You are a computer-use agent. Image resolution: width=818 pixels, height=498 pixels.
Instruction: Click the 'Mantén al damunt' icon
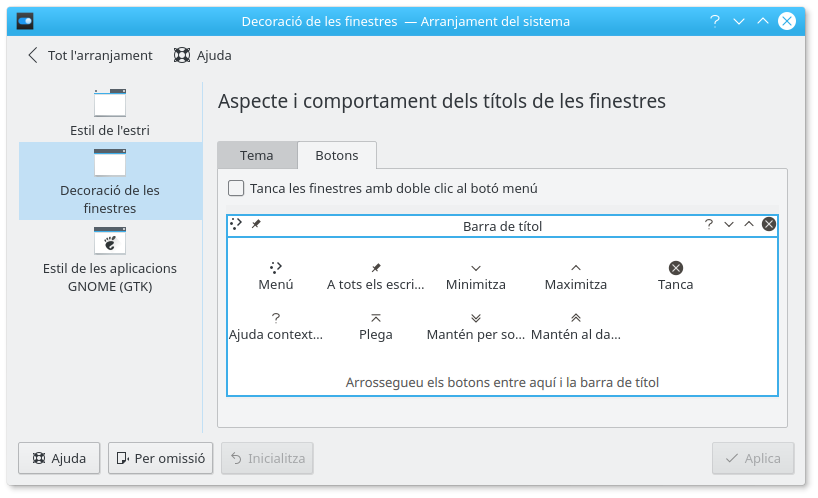click(576, 317)
